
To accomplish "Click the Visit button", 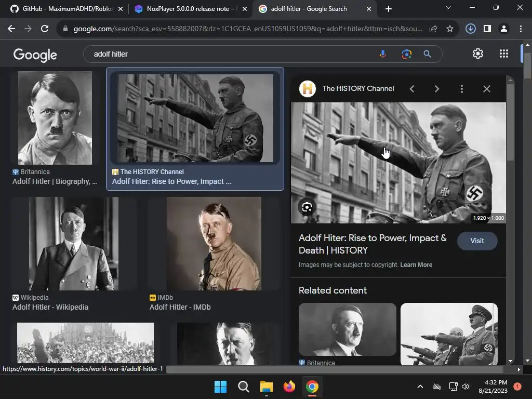I will [x=477, y=241].
